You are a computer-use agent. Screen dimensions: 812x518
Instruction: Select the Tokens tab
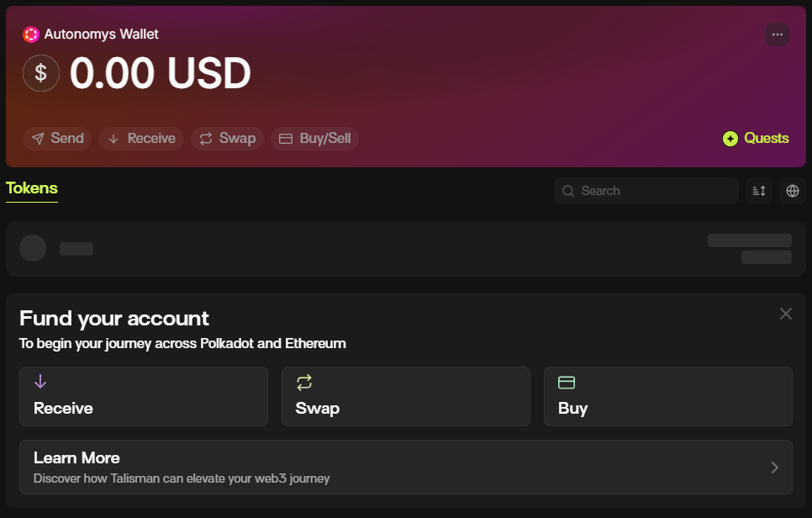[32, 188]
